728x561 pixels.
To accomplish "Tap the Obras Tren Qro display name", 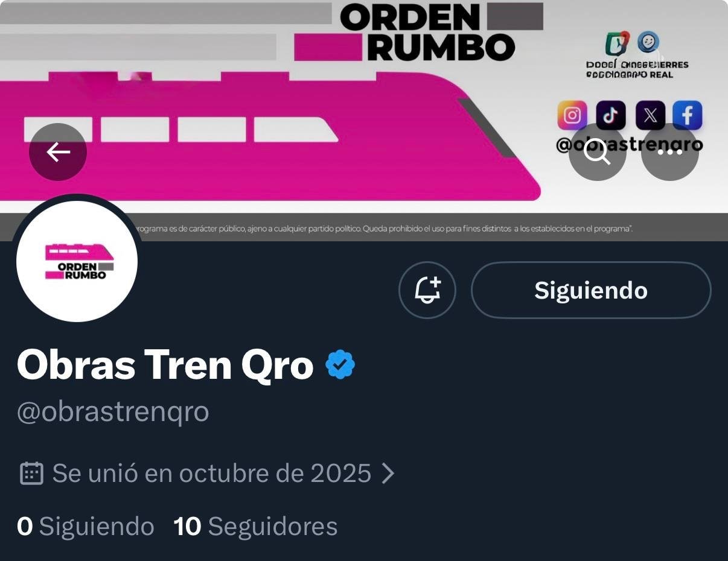I will 165,365.
